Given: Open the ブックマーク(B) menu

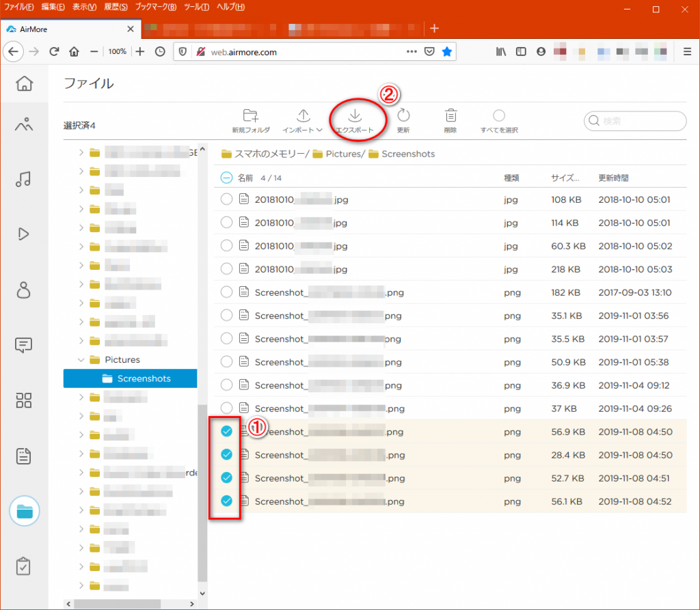Looking at the screenshot, I should tap(155, 7).
